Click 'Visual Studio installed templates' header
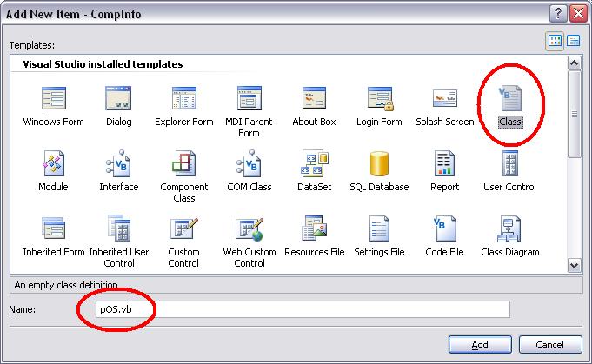 click(103, 64)
